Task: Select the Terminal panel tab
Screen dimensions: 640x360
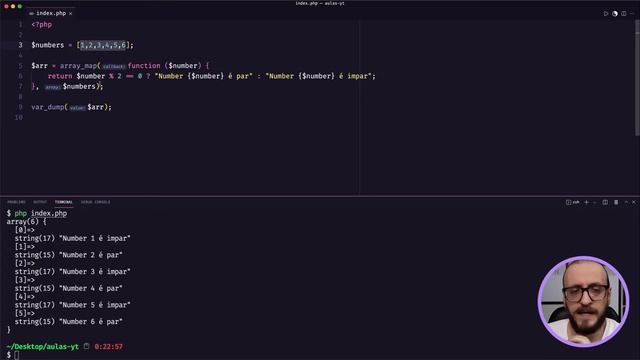Action: tap(64, 202)
